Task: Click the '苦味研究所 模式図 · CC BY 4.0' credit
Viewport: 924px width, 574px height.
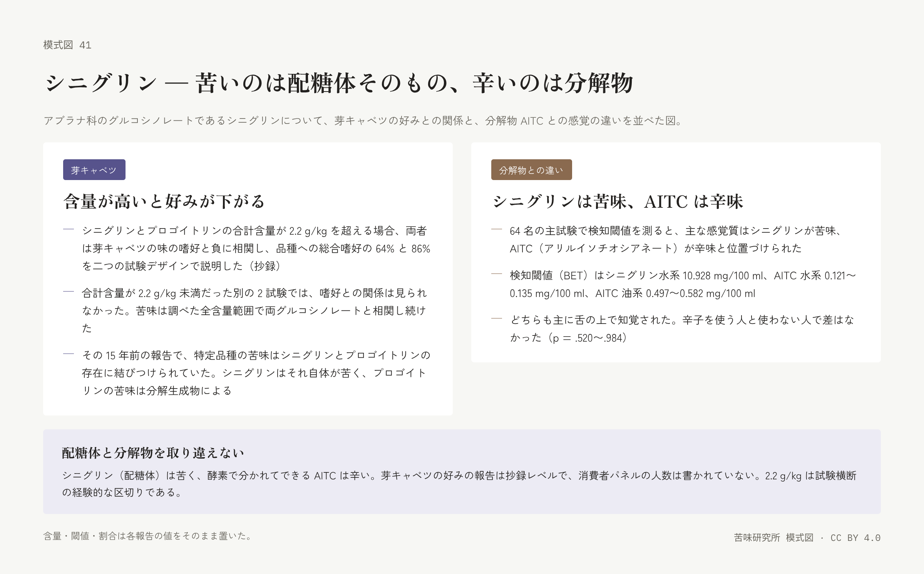Action: [807, 537]
